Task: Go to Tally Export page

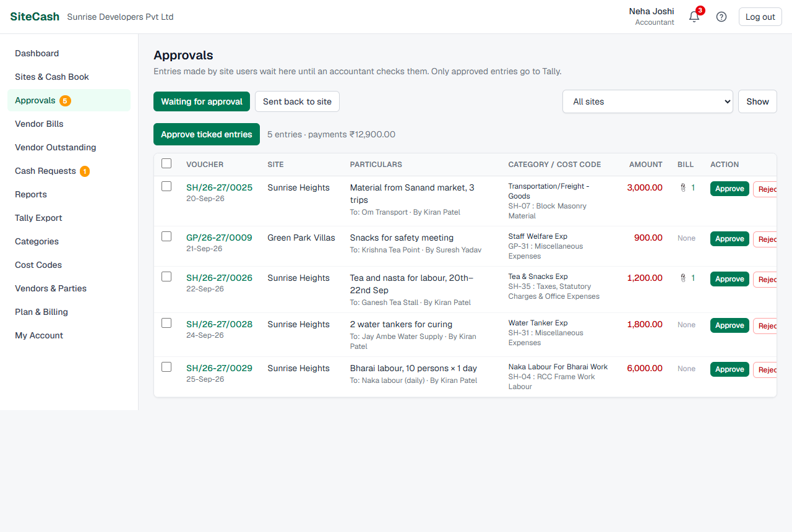Action: (x=69, y=218)
